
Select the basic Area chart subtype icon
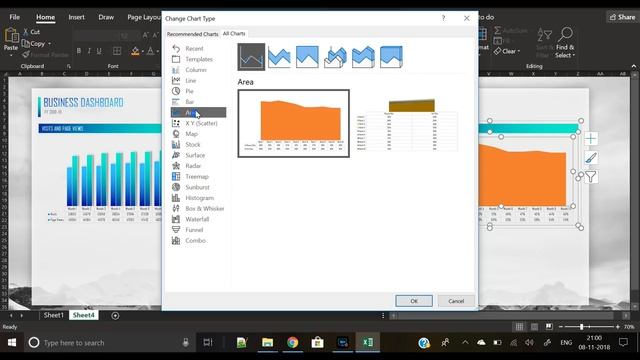pos(251,57)
